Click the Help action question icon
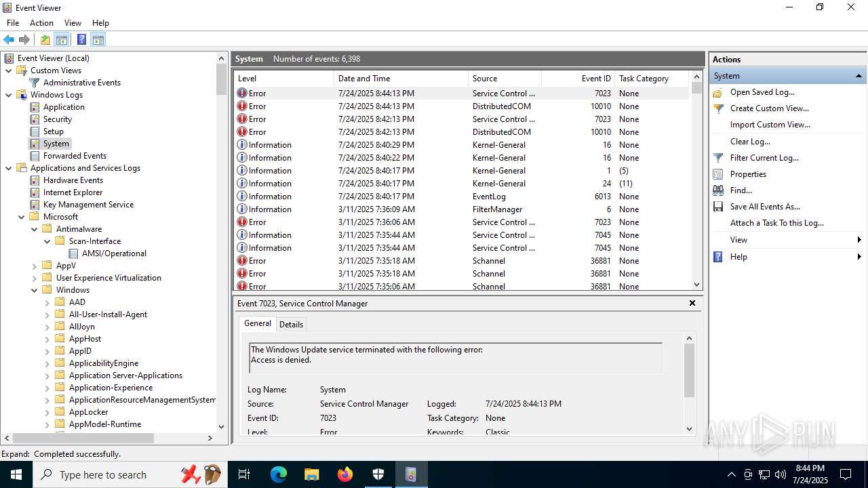The width and height of the screenshot is (868, 488). click(718, 257)
